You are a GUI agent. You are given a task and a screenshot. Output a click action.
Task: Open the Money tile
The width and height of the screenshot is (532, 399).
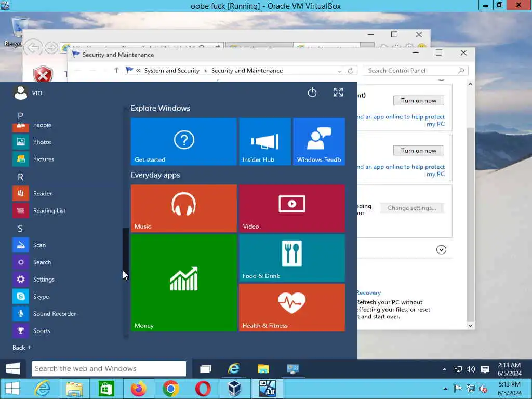coord(183,283)
